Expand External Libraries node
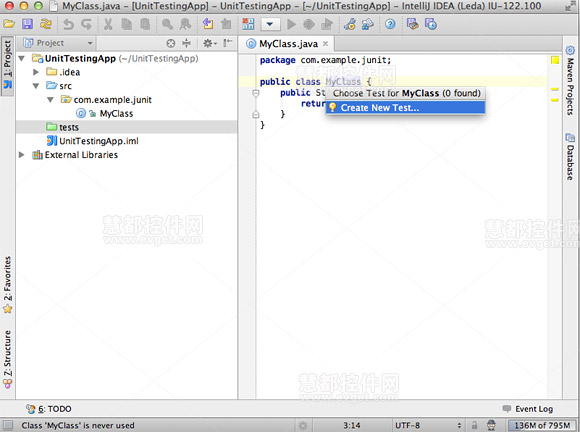The width and height of the screenshot is (580, 432). pyautogui.click(x=21, y=155)
